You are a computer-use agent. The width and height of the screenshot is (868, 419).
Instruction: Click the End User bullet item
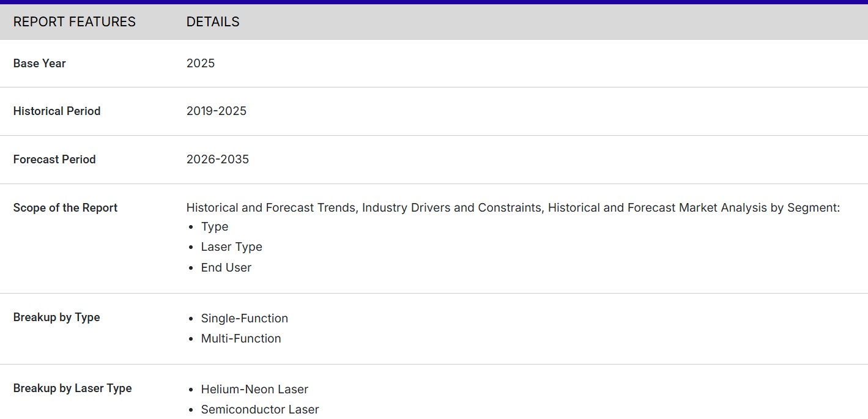tap(226, 268)
